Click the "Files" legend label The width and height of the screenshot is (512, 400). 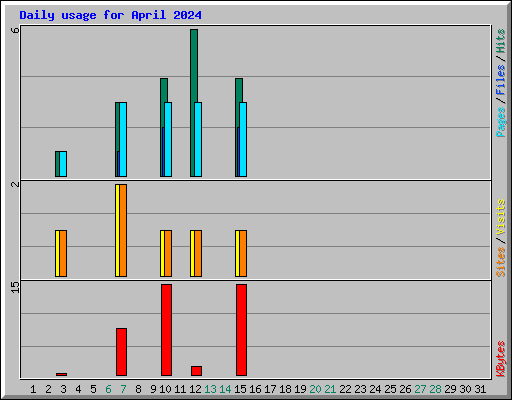500,80
